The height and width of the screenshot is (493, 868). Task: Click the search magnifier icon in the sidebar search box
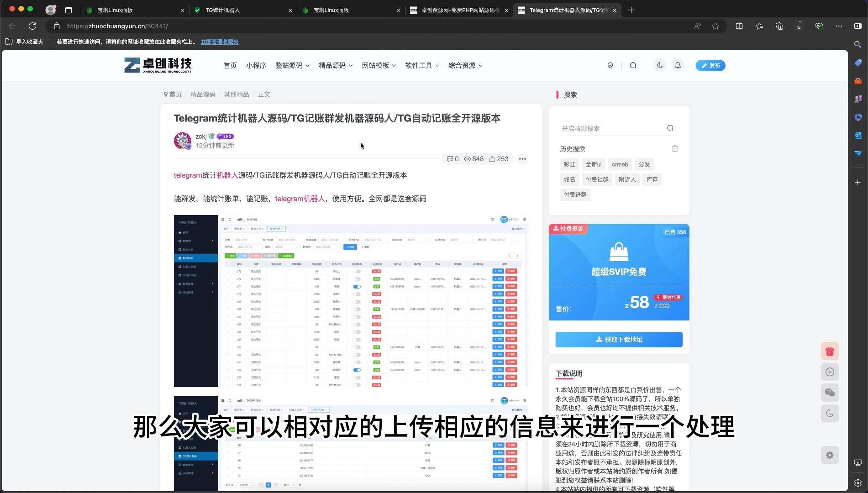pos(670,128)
